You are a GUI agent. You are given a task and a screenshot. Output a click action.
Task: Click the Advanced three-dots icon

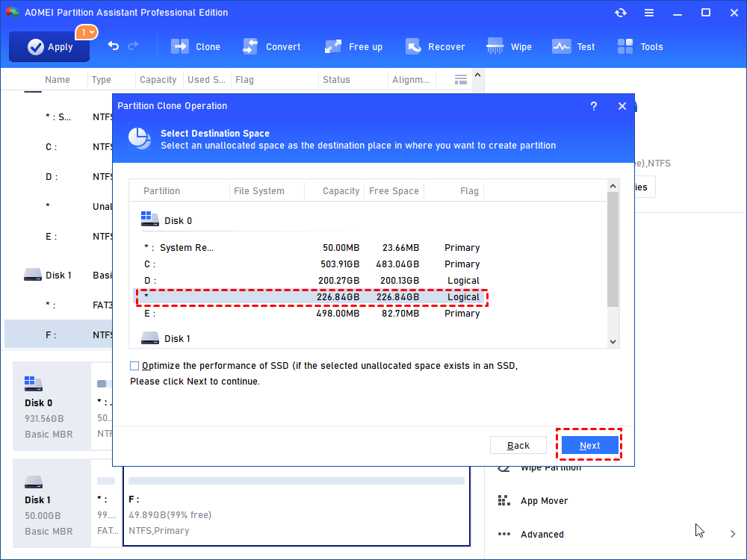[504, 535]
